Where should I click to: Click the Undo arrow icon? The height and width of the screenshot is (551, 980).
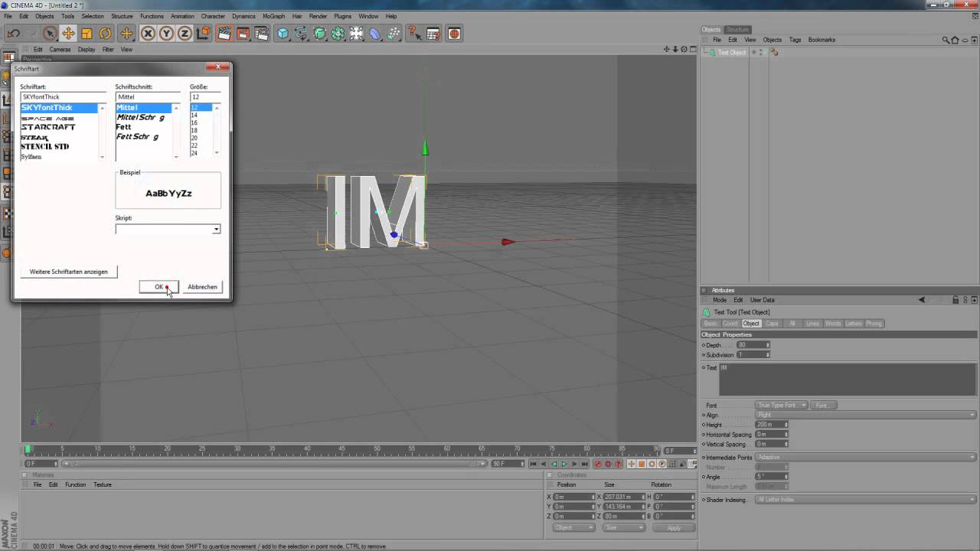point(13,34)
